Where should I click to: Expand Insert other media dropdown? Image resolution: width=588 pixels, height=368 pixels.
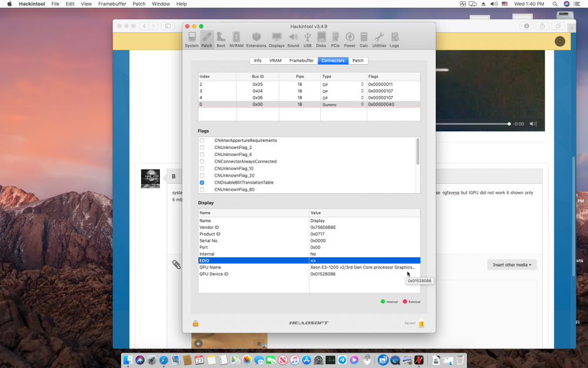coord(512,265)
